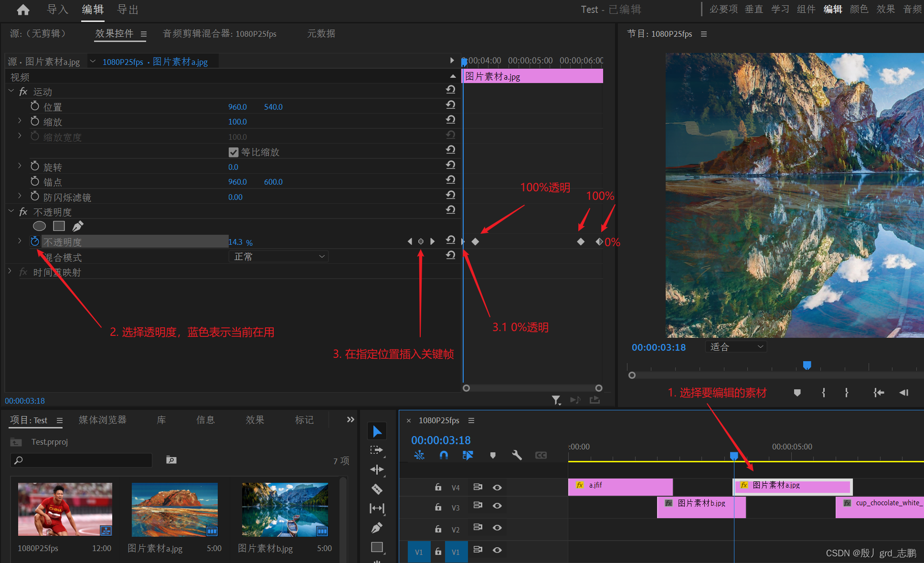Create a new bin from search
This screenshot has width=924, height=563.
click(x=171, y=460)
